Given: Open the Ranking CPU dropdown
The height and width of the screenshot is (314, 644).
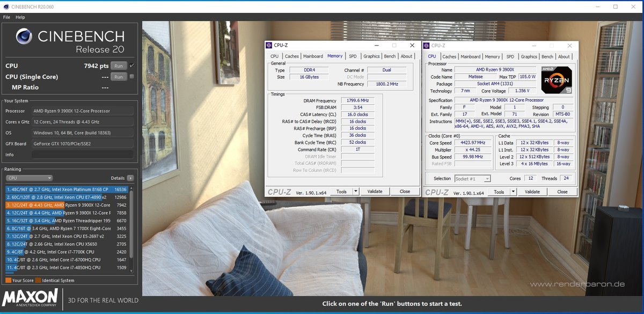Looking at the screenshot, I should click(29, 178).
